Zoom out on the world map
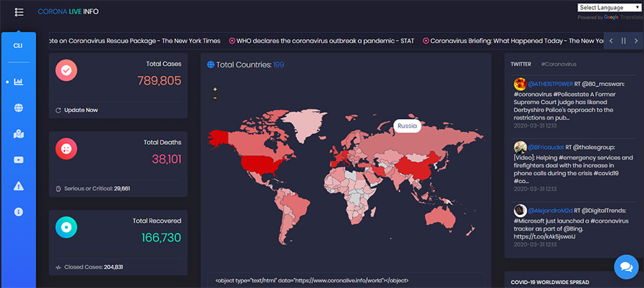This screenshot has height=288, width=644. point(215,98)
